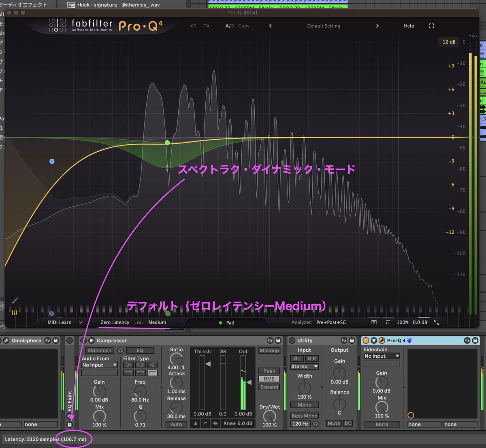The width and height of the screenshot is (486, 448).
Task: Show Compressor transfer curve view
Action: pyautogui.click(x=205, y=424)
